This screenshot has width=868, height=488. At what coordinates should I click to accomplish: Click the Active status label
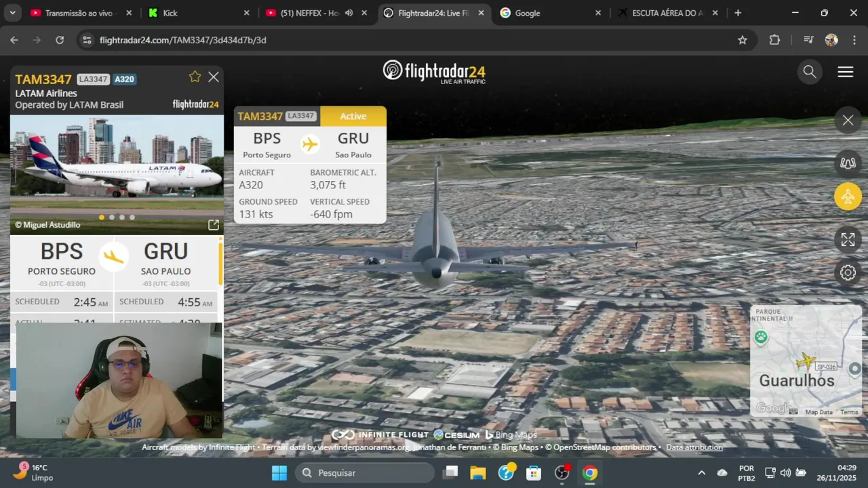point(353,116)
